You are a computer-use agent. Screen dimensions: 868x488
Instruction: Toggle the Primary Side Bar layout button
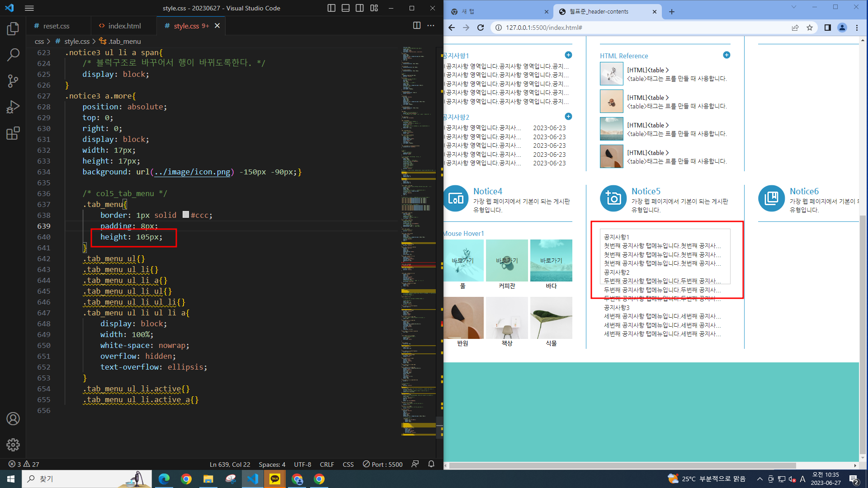(331, 8)
